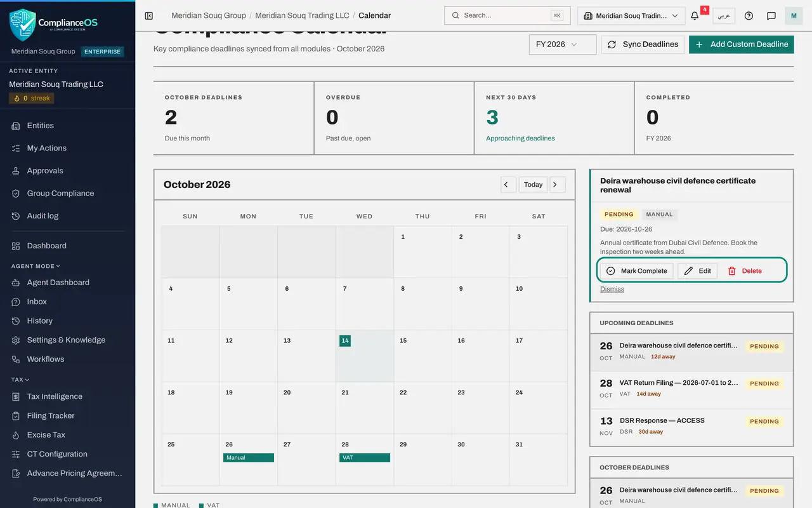Viewport: 812px width, 508px height.
Task: Click the Audit log history icon
Action: (x=16, y=216)
